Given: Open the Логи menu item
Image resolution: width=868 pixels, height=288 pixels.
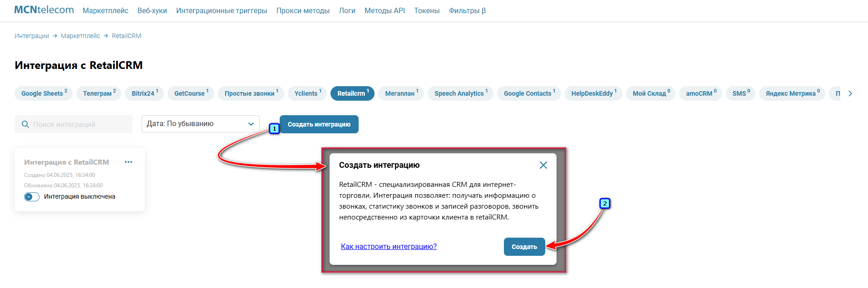Looking at the screenshot, I should click(347, 10).
